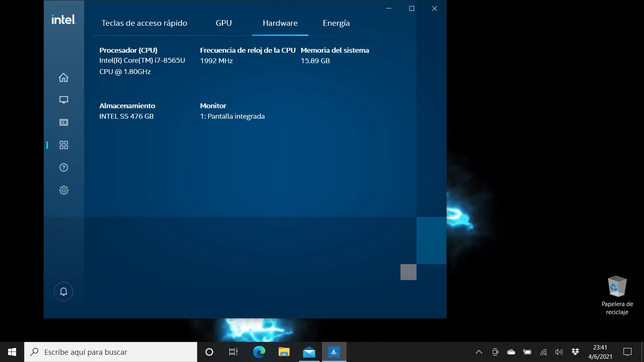Minimize the Intel Graphics window

pyautogui.click(x=389, y=8)
